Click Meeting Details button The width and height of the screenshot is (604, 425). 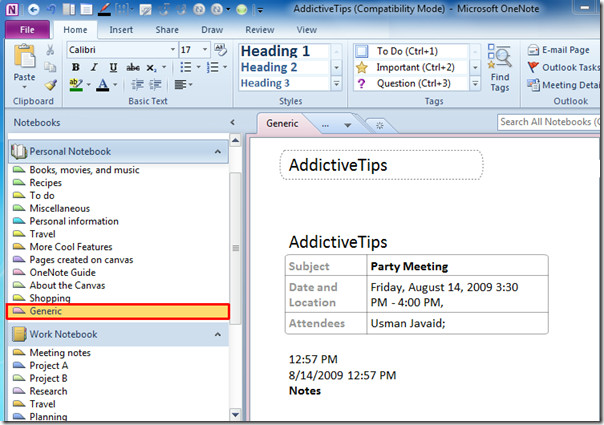(x=563, y=85)
